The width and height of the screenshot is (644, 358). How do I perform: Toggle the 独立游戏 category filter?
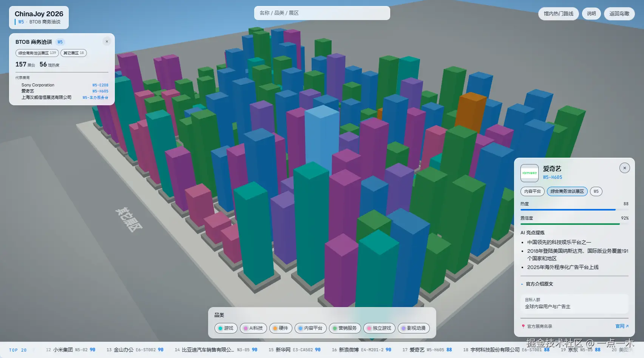coord(379,328)
